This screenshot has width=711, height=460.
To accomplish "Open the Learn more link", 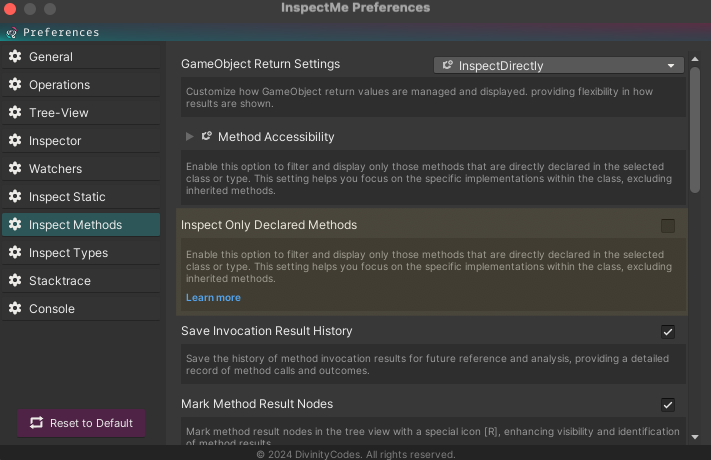I will pos(213,298).
